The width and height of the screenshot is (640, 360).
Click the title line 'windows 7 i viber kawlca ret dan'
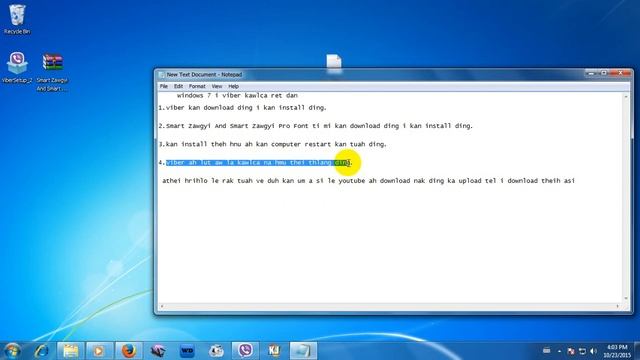point(237,96)
